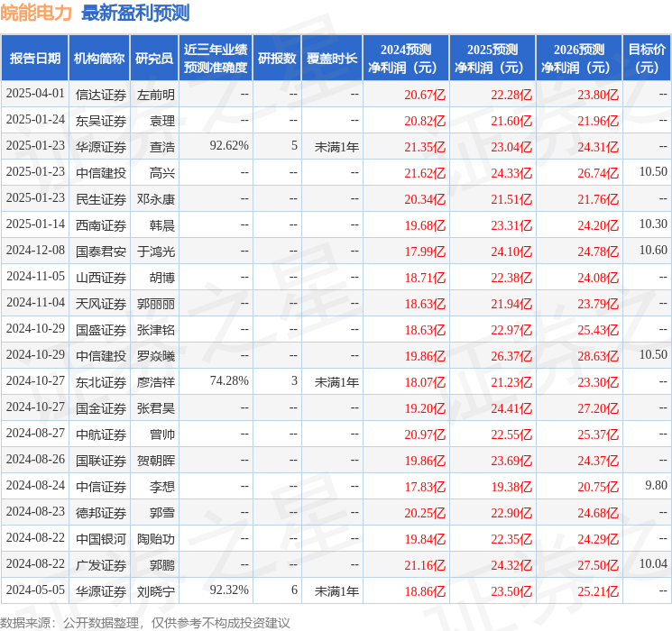Click analyst name 左前明
The image size is (672, 631).
pos(155,95)
